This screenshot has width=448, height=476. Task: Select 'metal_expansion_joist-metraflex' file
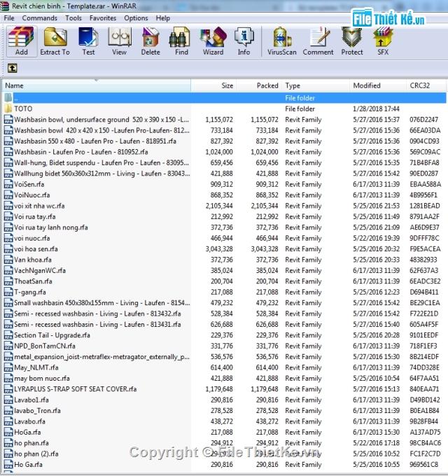pos(101,357)
